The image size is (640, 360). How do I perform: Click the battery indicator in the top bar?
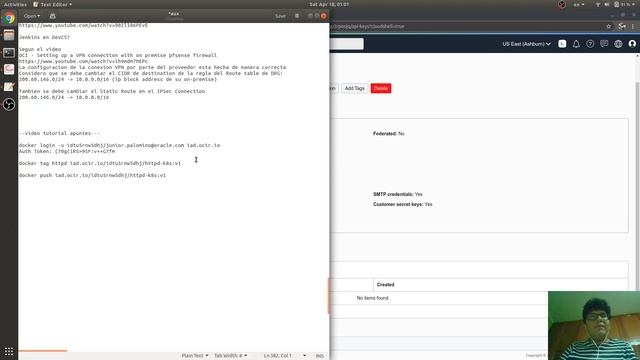624,4
